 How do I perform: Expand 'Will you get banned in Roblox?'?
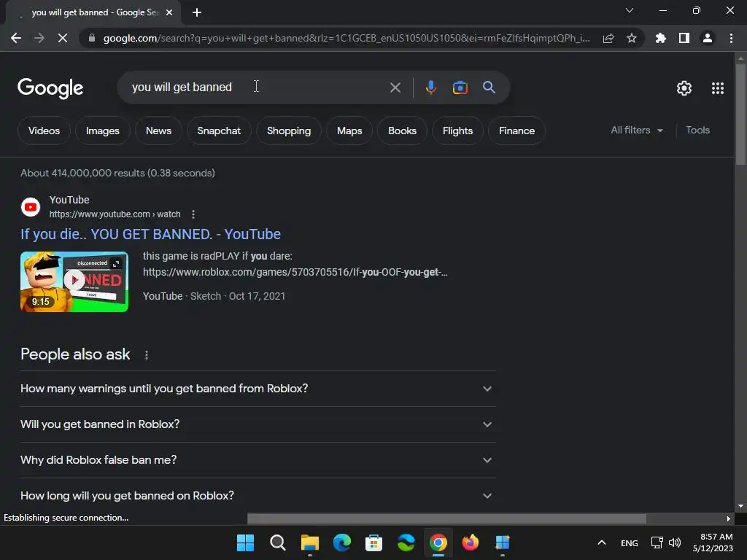click(x=258, y=424)
